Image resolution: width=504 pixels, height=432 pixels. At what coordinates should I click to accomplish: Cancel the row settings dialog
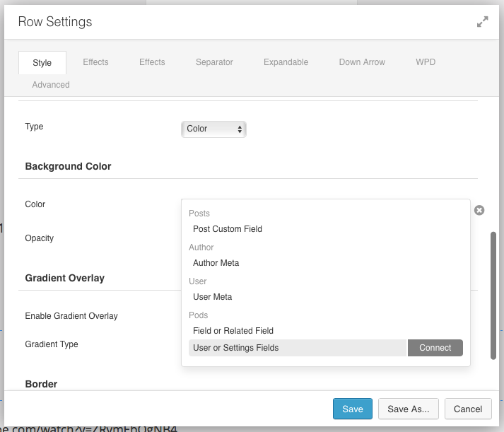[x=468, y=409]
